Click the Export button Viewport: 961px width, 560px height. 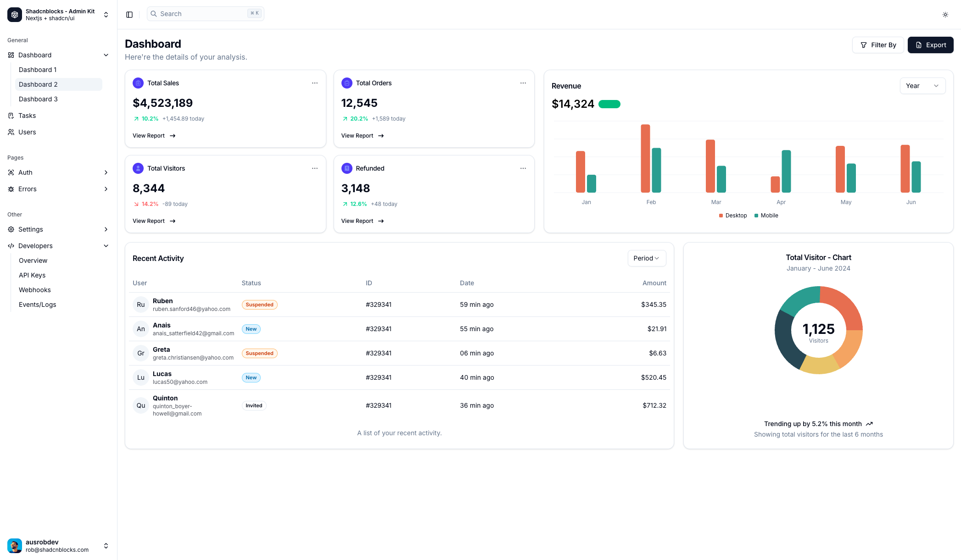pos(931,45)
